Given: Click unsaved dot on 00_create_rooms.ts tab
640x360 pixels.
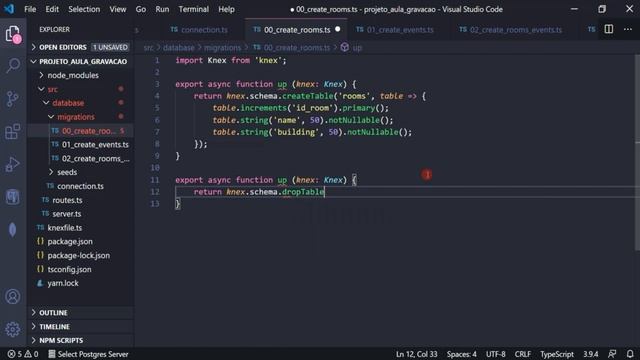Looking at the screenshot, I should 338,29.
